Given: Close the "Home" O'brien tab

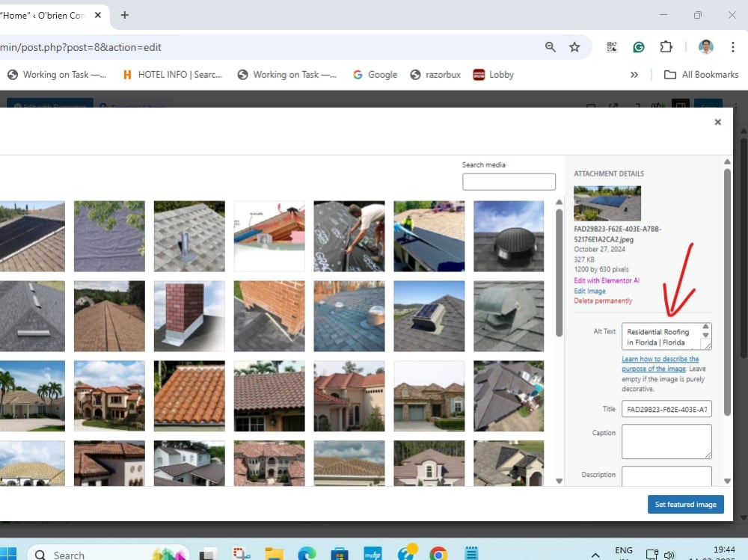Looking at the screenshot, I should [98, 15].
